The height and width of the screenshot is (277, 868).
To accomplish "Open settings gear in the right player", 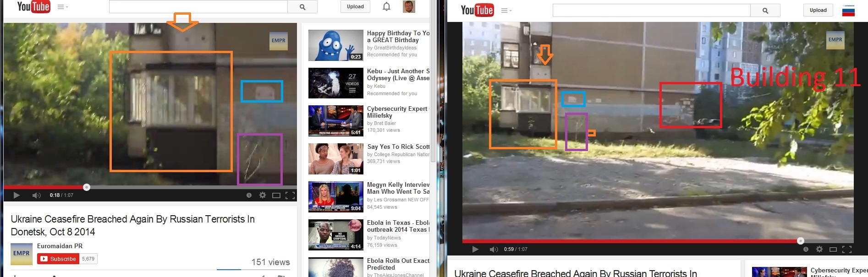I will pyautogui.click(x=819, y=249).
